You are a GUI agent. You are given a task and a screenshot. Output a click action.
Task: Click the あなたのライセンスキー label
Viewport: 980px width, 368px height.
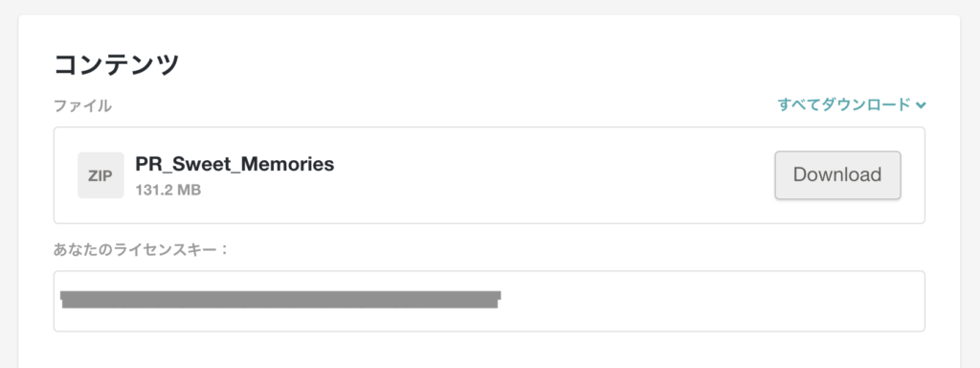click(142, 250)
